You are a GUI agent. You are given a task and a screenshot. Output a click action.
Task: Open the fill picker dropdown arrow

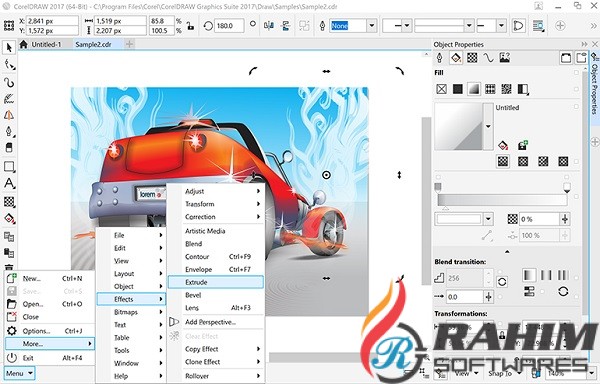(x=488, y=127)
